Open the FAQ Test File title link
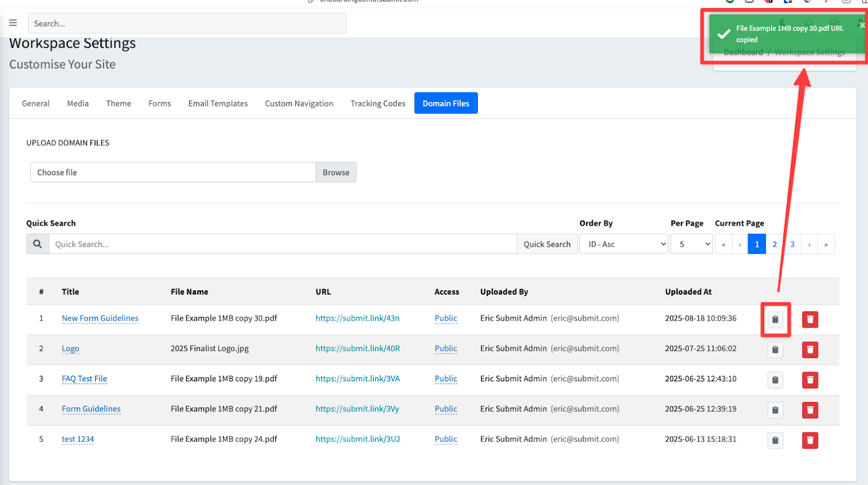This screenshot has width=868, height=485. click(x=85, y=379)
